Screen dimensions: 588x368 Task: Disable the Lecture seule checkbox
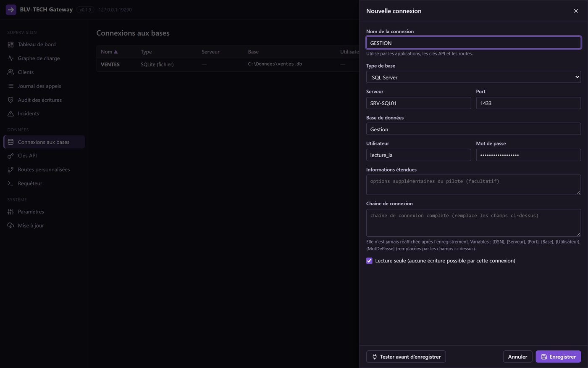click(x=369, y=261)
